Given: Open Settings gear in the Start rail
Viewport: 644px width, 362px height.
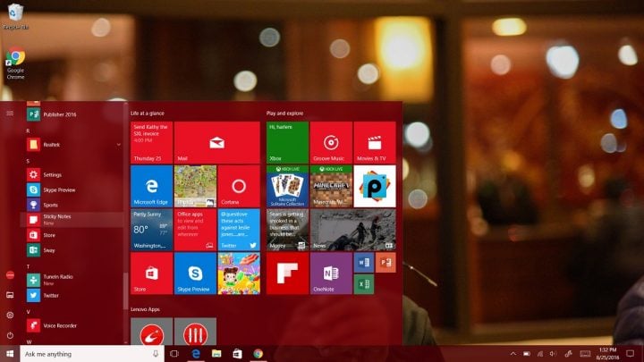Looking at the screenshot, I should click(x=10, y=315).
